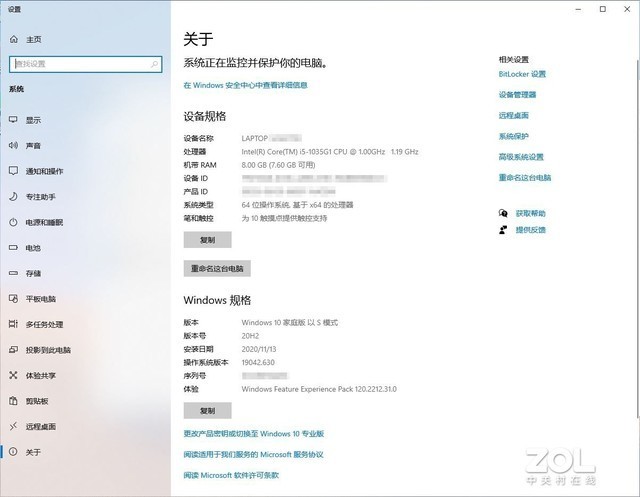Click 重命名这台电脑 button
Viewport: 640px width, 497px height.
217,268
